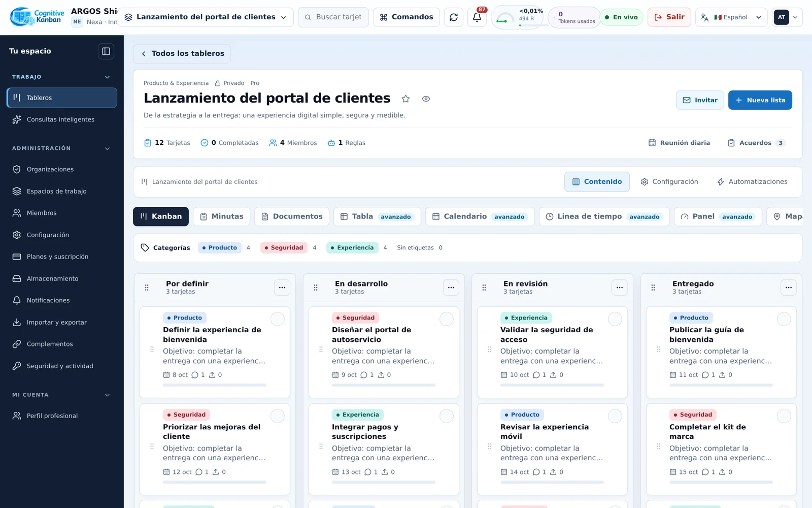This screenshot has width=812, height=508.
Task: Star the board as favorite
Action: [x=405, y=99]
